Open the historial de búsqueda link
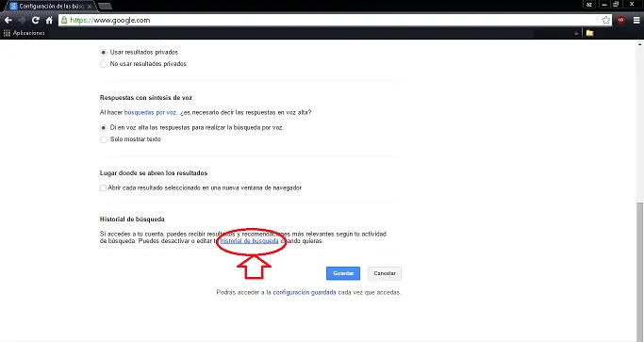The height and width of the screenshot is (342, 644). click(249, 241)
